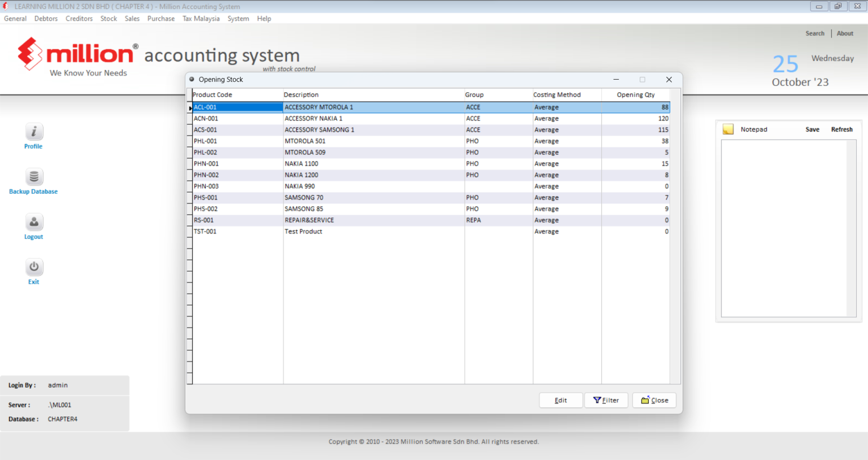Open the System menu
The image size is (868, 460).
click(x=238, y=19)
